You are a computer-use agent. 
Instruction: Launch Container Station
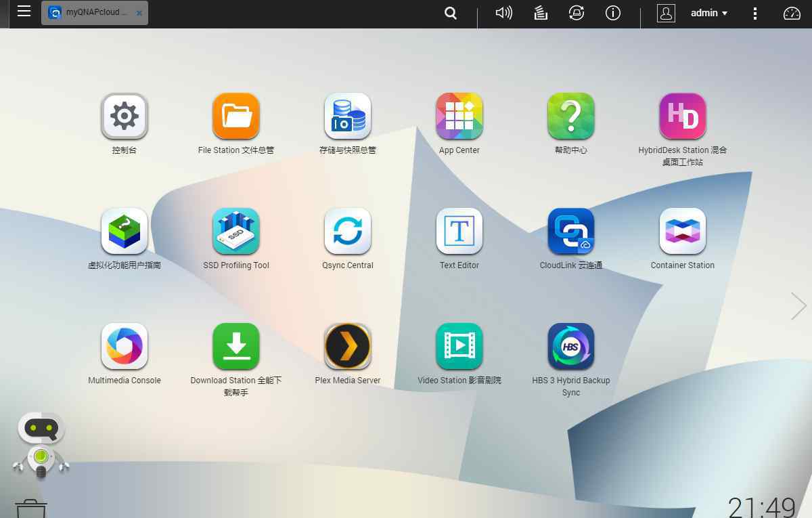click(x=683, y=231)
